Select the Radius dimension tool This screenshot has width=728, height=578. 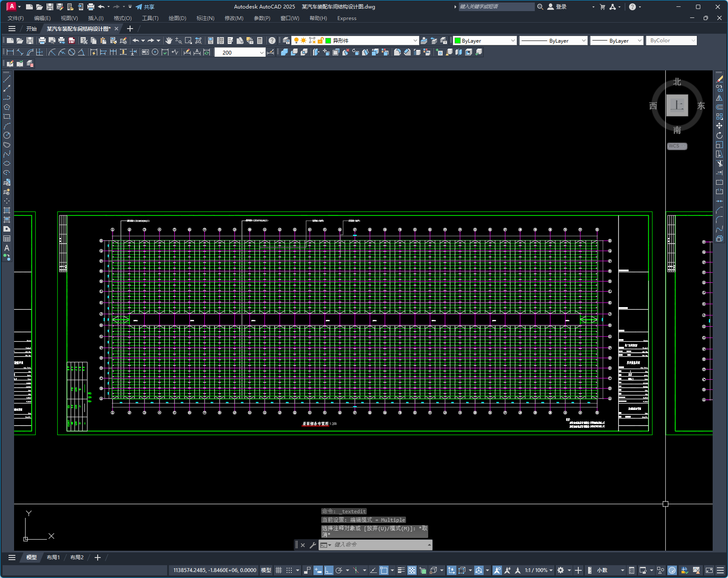tap(52, 52)
